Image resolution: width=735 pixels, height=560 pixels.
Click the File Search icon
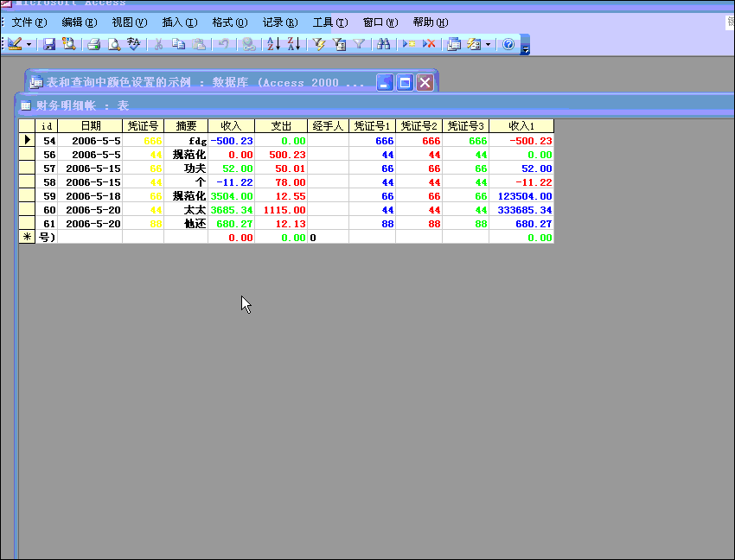click(x=69, y=44)
